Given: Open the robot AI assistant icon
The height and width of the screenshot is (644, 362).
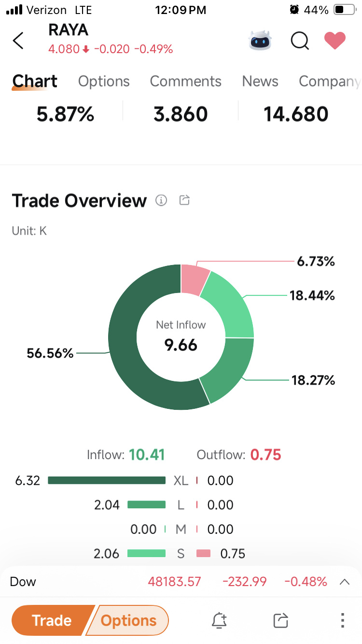Looking at the screenshot, I should click(260, 41).
